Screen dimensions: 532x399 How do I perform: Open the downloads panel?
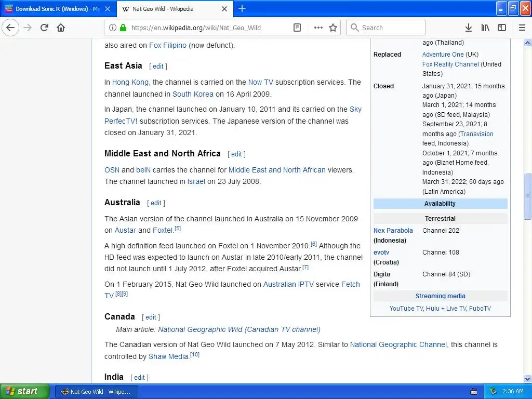pyautogui.click(x=469, y=28)
